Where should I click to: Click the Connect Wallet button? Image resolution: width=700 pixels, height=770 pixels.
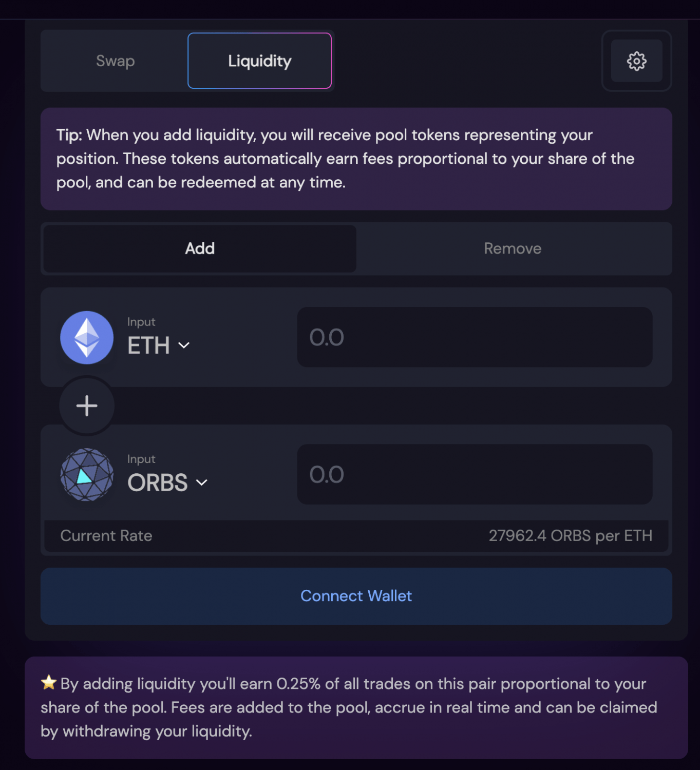(356, 596)
